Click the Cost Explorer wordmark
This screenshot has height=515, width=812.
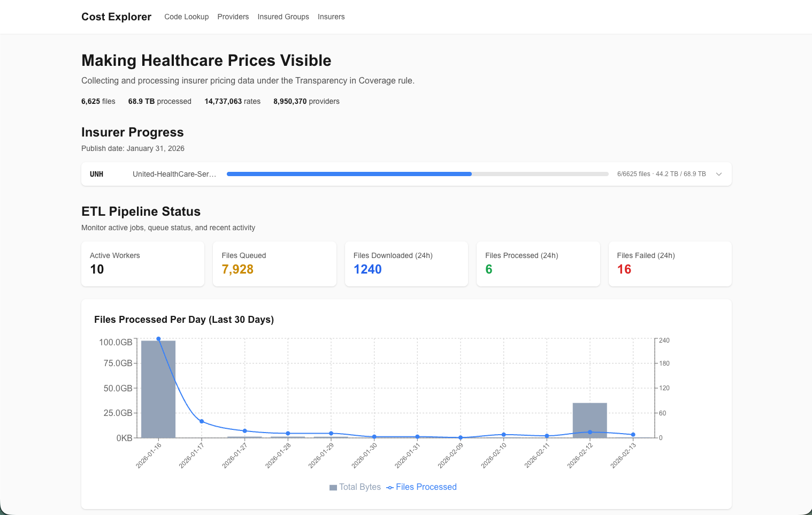pyautogui.click(x=116, y=17)
